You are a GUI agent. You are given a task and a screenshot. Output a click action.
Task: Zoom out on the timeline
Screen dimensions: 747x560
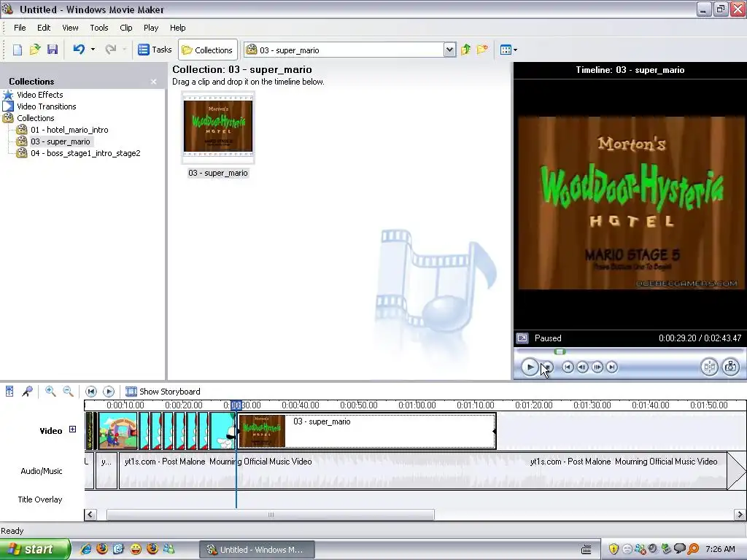point(68,392)
